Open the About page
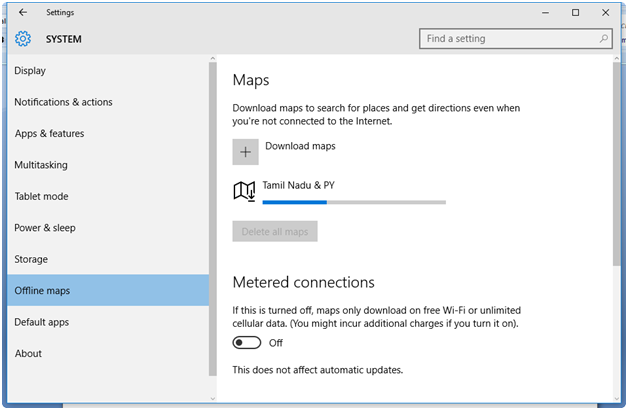 pyautogui.click(x=28, y=353)
